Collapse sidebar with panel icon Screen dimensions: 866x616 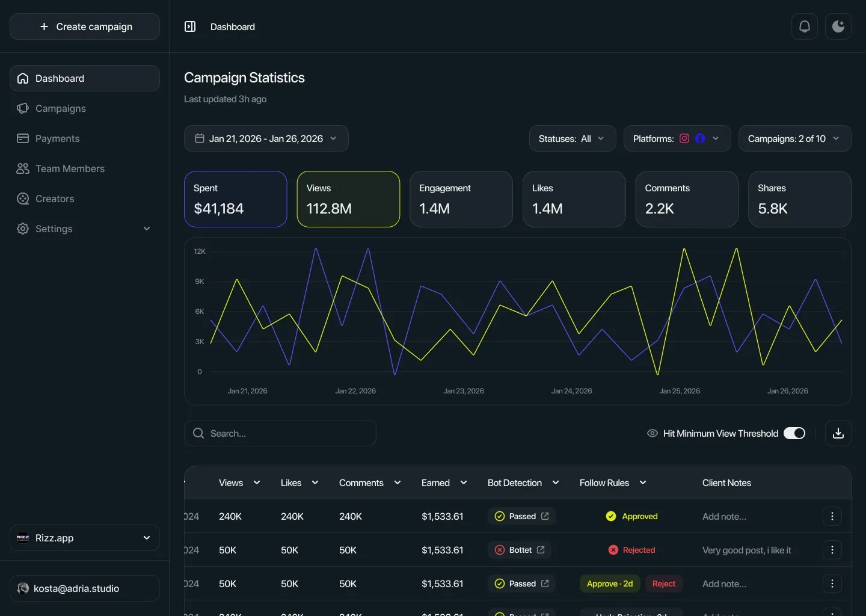[x=190, y=26]
